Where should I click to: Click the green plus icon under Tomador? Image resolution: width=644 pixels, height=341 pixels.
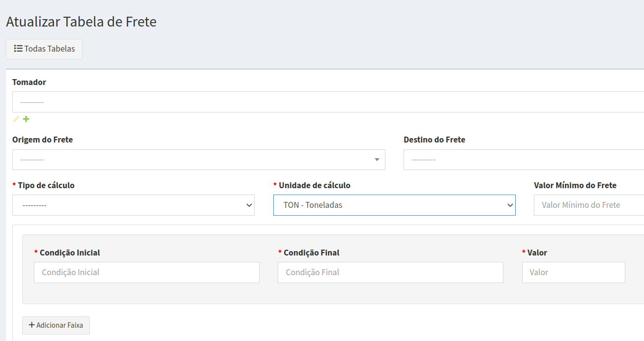tap(26, 119)
